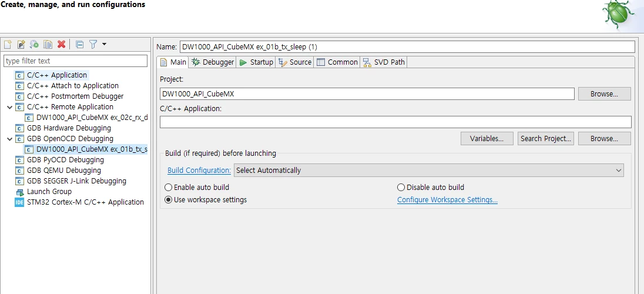The image size is (644, 294).
Task: Open the Build Configuration link
Action: (199, 171)
